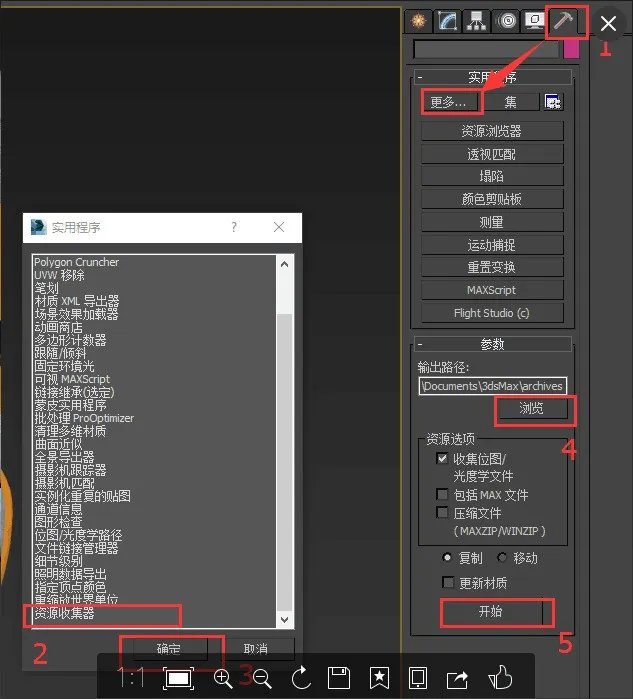Open the 运动捕捉 utility
This screenshot has height=699, width=633.
click(492, 245)
